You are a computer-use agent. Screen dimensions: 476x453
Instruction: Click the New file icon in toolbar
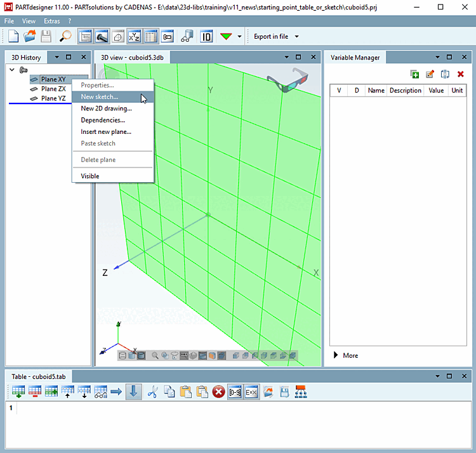coord(13,37)
